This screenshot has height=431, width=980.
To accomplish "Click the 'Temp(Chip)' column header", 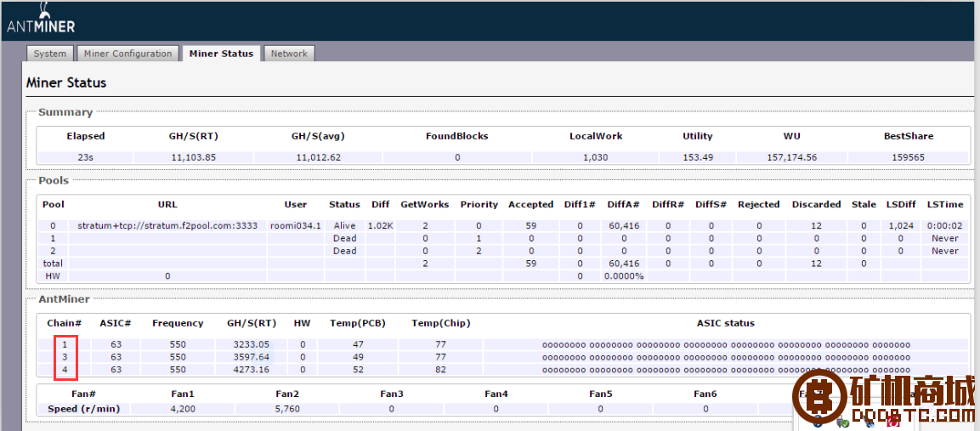I will (440, 323).
